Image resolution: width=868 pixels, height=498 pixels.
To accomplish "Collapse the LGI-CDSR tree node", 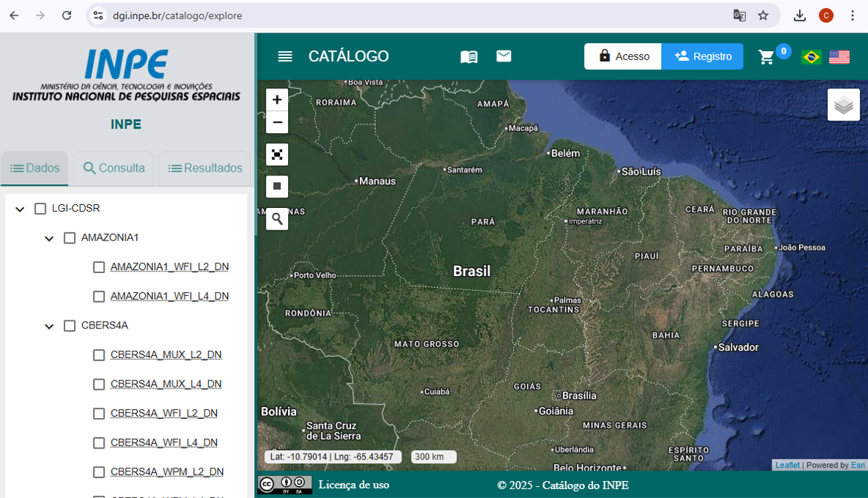I will pos(20,209).
